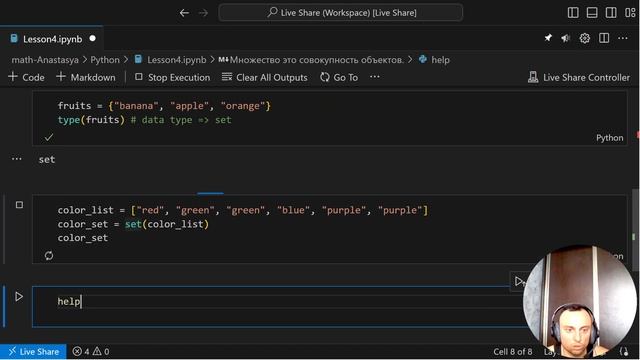
Task: Open customize layout icon
Action: (x=630, y=13)
